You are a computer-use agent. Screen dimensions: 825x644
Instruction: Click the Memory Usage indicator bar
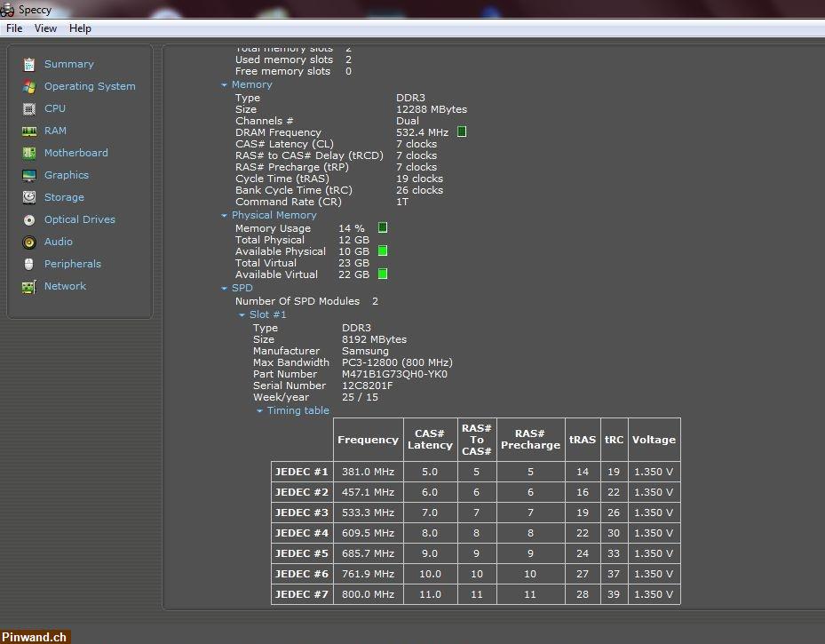pos(382,227)
